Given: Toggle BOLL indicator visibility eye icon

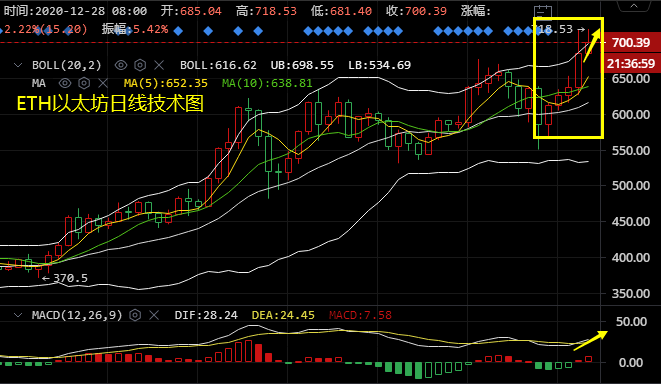Looking at the screenshot, I should coord(121,65).
